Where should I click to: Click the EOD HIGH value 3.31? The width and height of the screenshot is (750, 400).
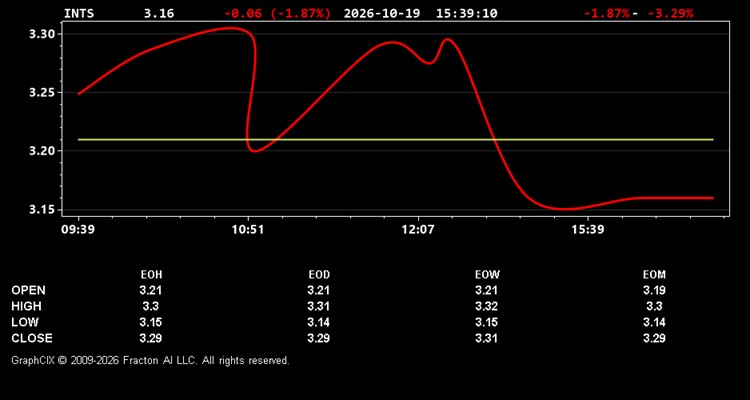319,306
